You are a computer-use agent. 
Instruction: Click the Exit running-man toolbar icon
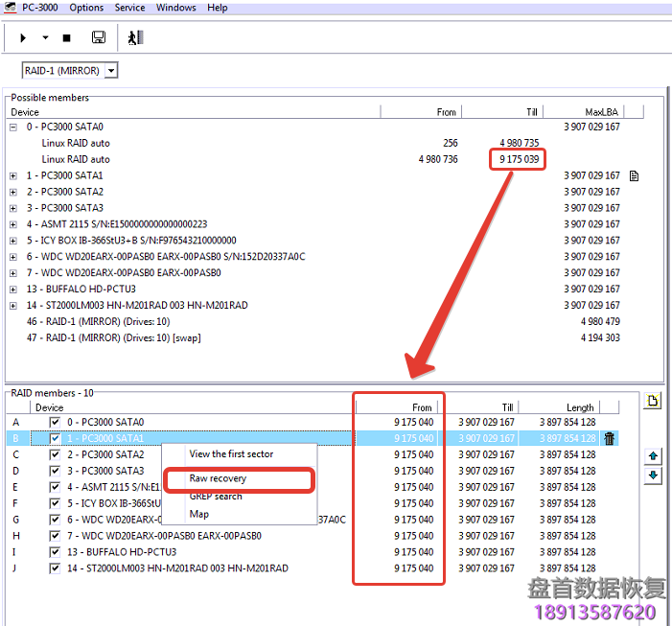pyautogui.click(x=135, y=37)
